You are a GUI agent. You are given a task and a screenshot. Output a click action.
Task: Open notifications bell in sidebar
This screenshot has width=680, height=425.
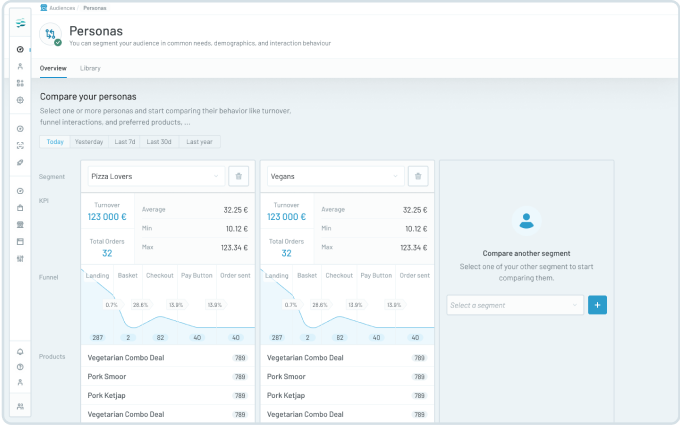pos(20,352)
